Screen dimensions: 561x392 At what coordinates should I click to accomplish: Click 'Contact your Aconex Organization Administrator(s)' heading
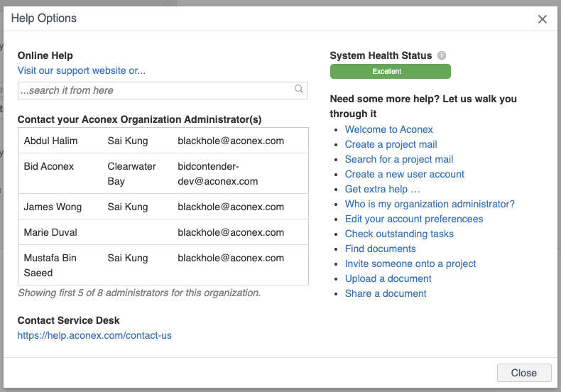[x=139, y=119]
